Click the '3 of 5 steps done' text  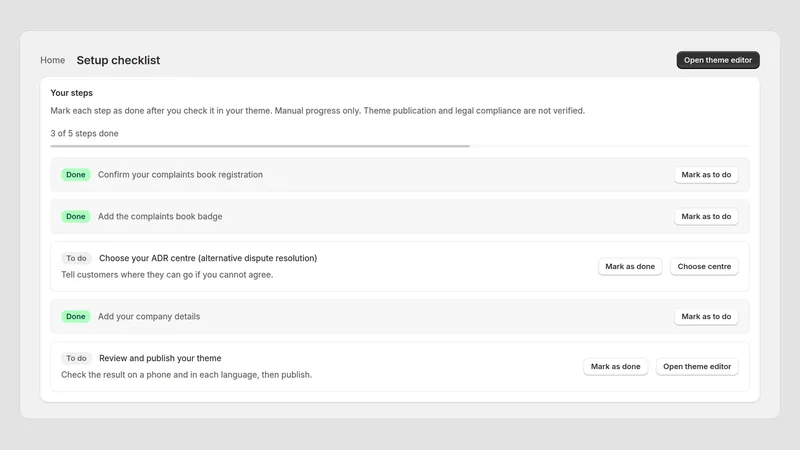pos(84,133)
